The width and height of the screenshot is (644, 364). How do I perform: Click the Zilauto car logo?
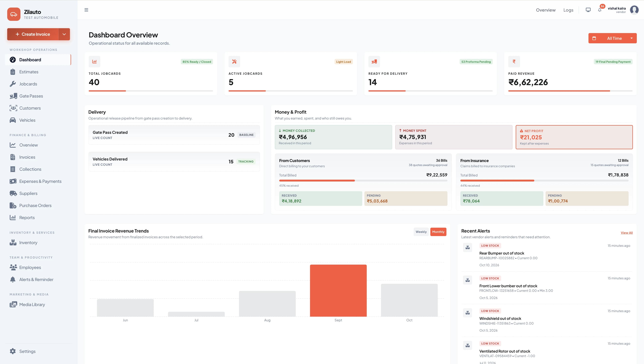click(14, 14)
